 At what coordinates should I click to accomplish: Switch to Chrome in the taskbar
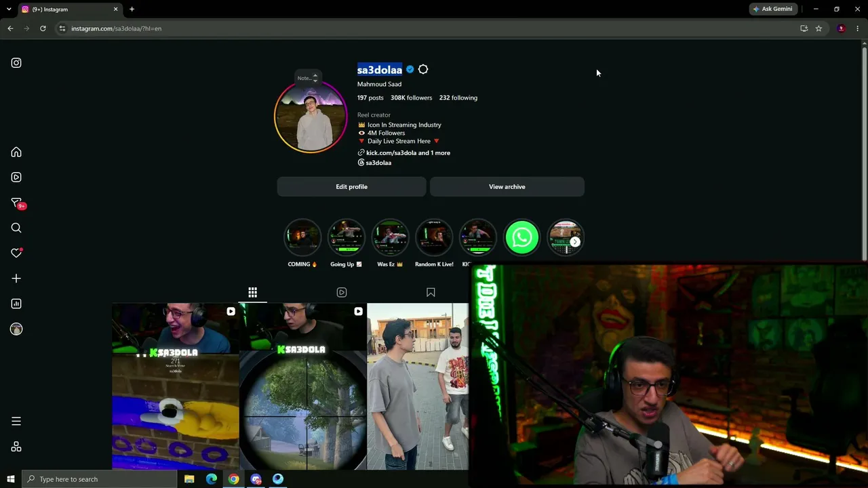pyautogui.click(x=233, y=479)
